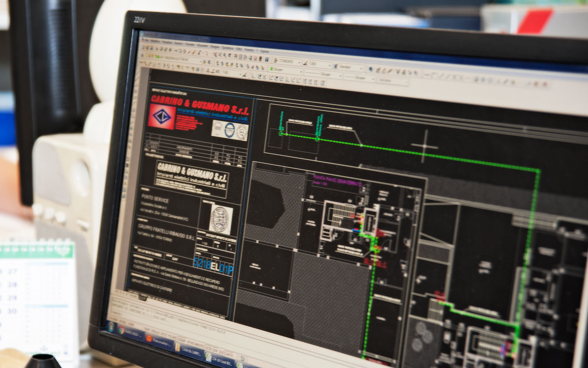Click the Zoom Previous icon
The image size is (588, 368).
tap(229, 56)
